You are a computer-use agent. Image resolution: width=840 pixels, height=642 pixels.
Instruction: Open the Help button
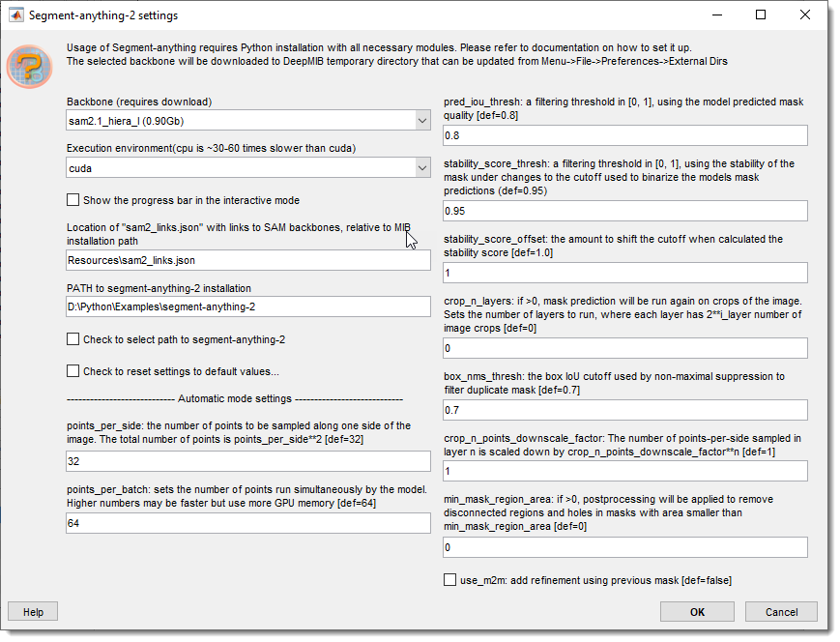[34, 612]
